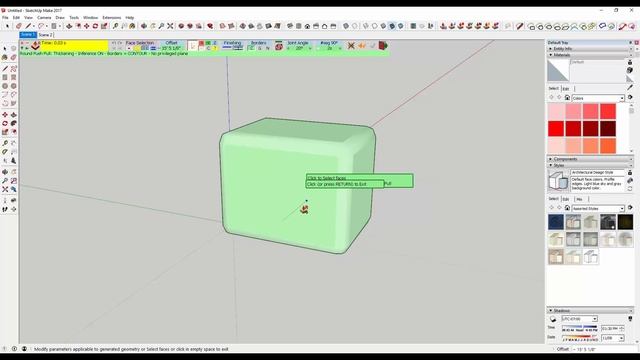Switch to Scene 2 tab
This screenshot has height=360, width=640.
(45, 35)
